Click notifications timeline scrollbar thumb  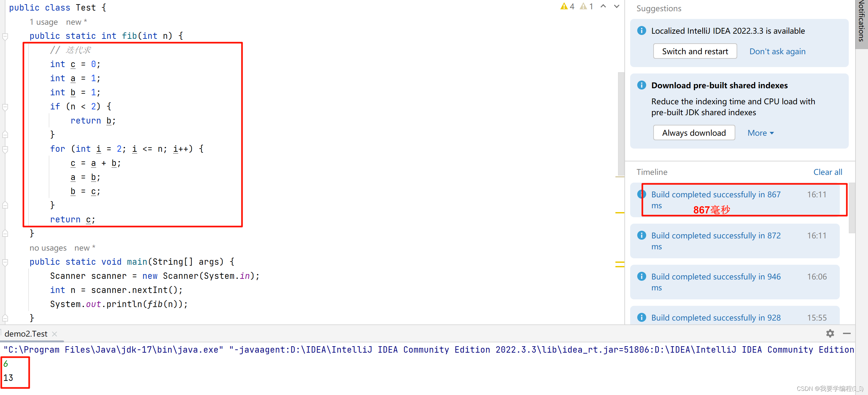(851, 208)
